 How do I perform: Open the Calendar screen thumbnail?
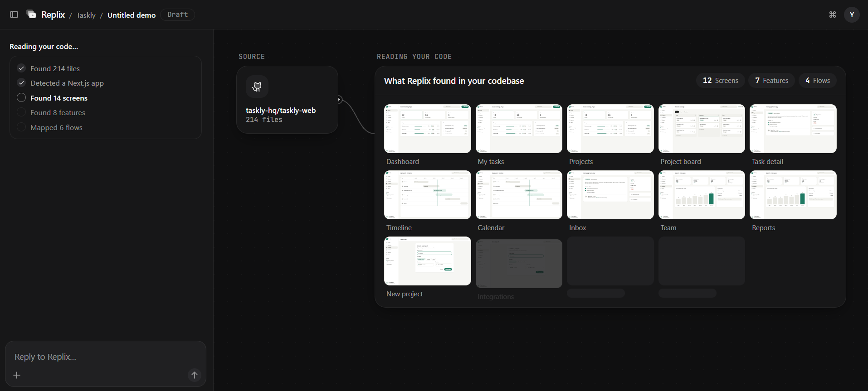point(519,195)
